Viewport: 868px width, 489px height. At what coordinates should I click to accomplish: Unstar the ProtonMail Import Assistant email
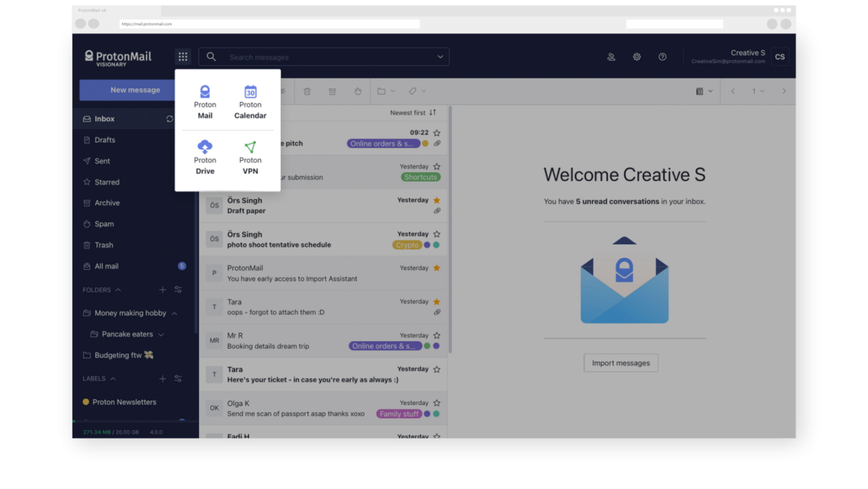click(436, 268)
